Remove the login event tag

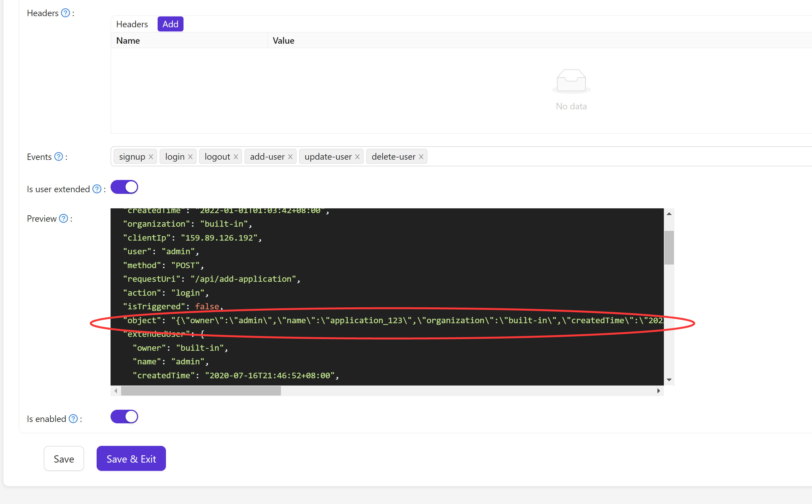(190, 156)
